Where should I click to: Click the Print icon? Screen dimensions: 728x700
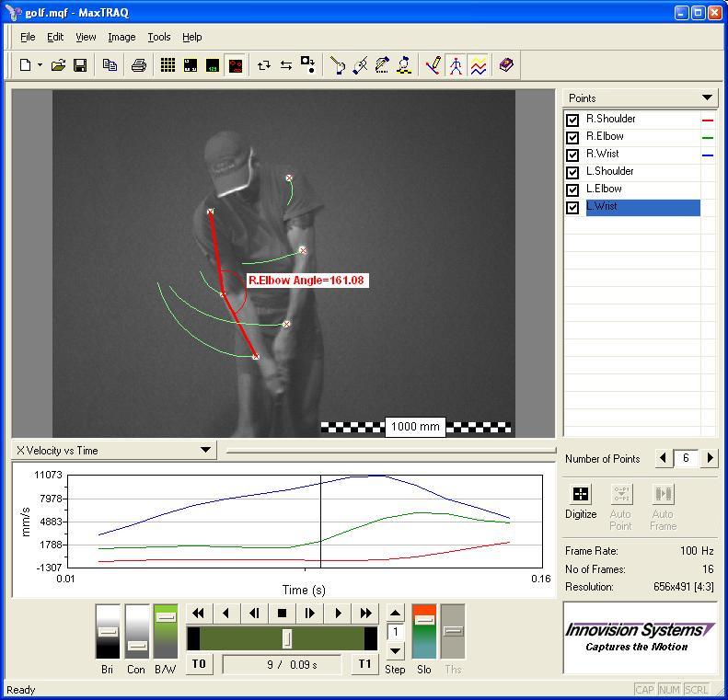(138, 65)
